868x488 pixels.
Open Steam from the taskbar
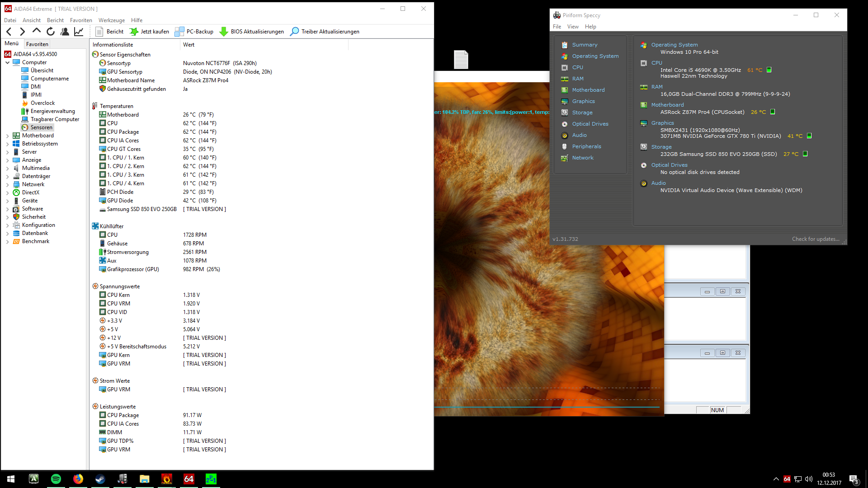click(x=100, y=479)
